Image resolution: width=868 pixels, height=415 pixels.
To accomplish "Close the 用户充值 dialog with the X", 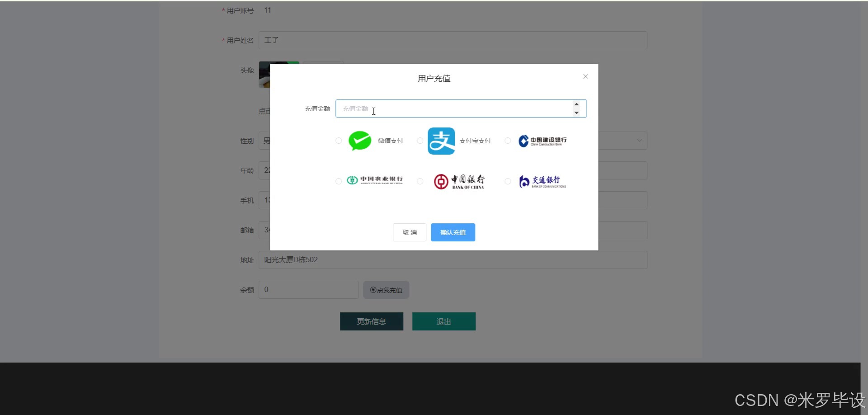I will coord(585,76).
